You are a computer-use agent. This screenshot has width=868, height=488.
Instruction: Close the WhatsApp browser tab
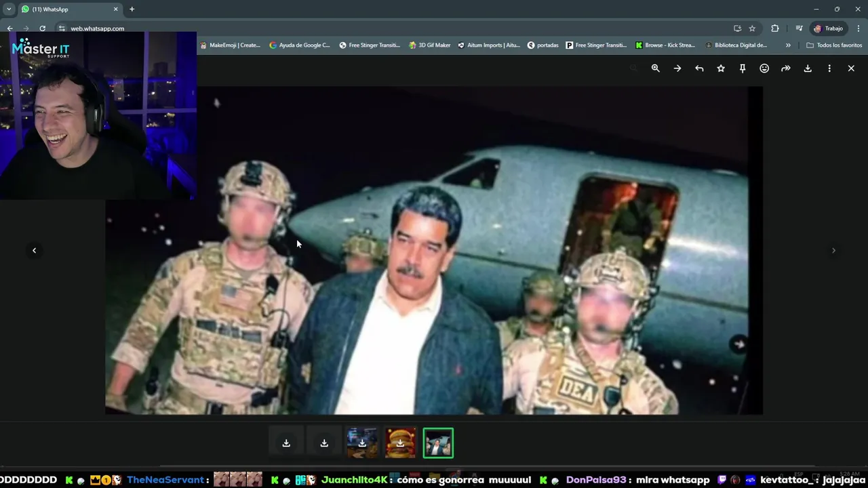(115, 9)
